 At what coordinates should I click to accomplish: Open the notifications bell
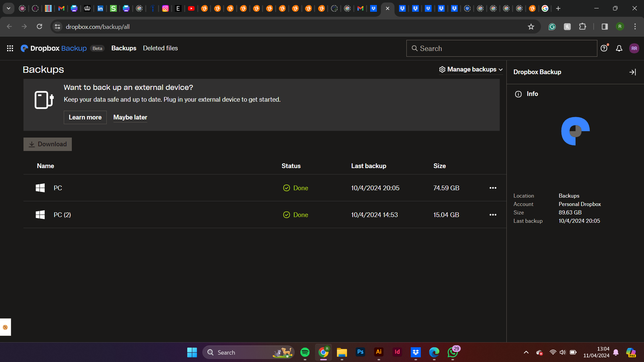619,48
